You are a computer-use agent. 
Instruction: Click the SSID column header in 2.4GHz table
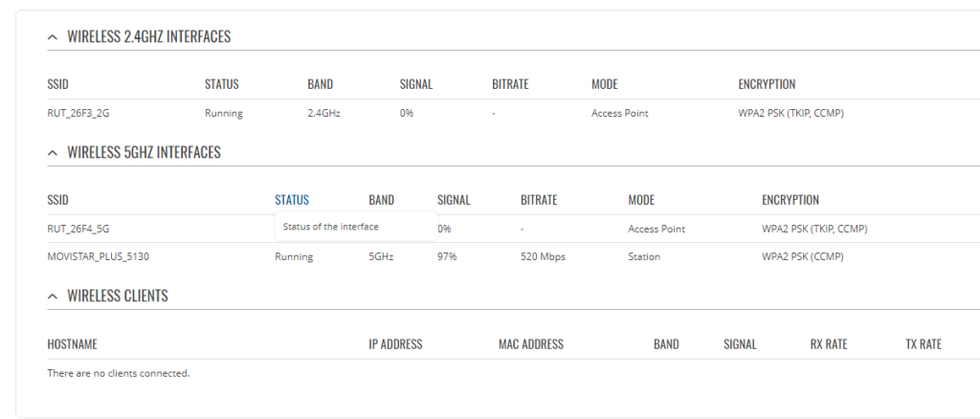click(x=57, y=84)
